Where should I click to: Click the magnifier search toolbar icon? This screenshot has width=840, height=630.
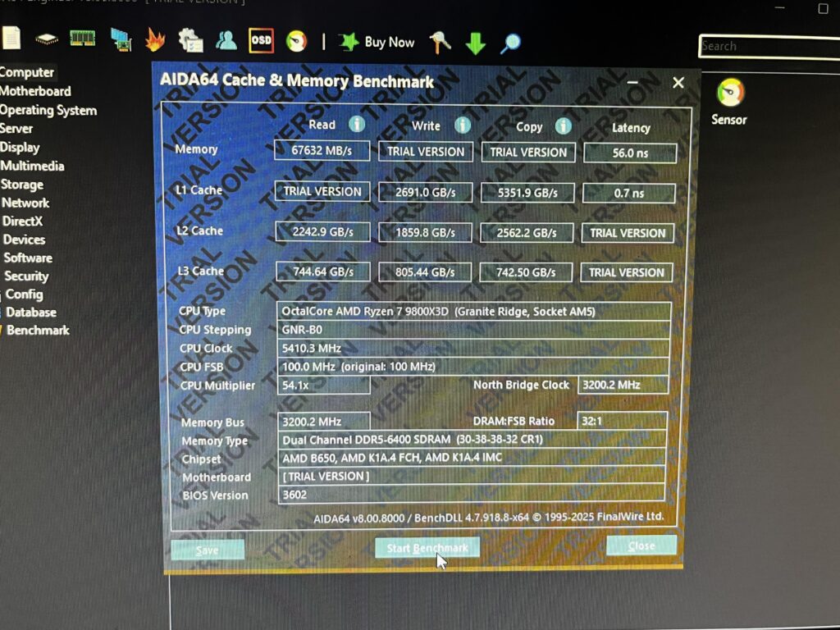click(x=510, y=43)
